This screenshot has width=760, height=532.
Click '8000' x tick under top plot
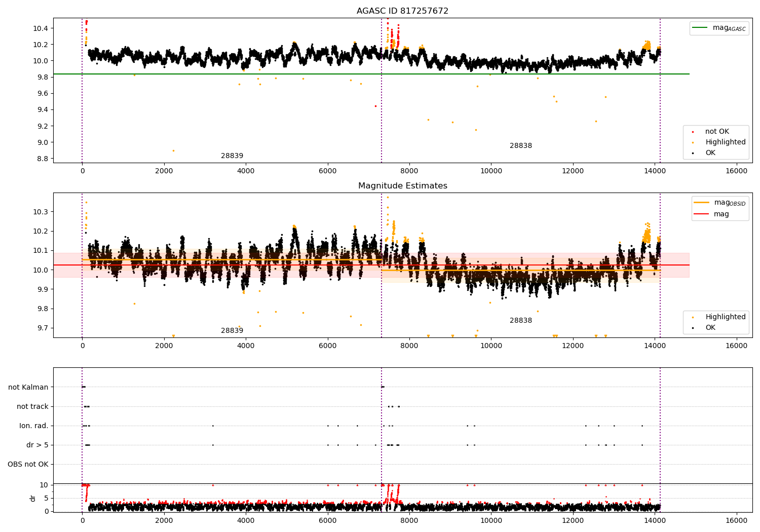coord(409,171)
